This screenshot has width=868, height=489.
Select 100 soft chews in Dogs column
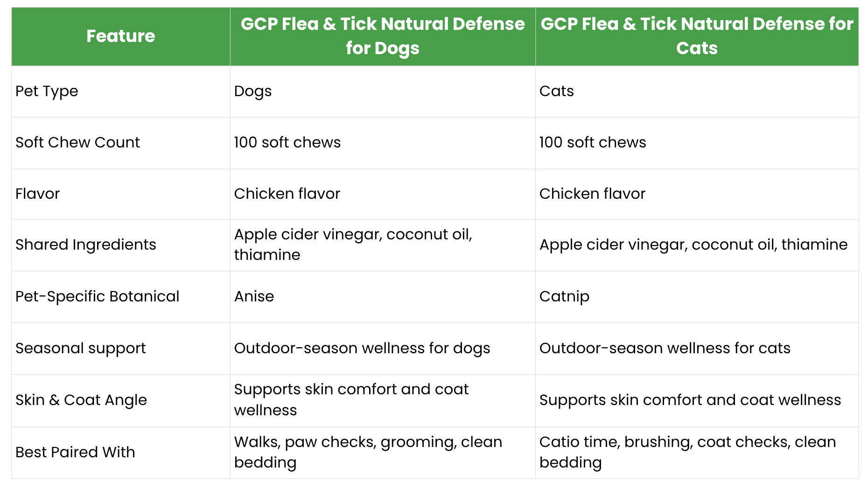point(383,143)
